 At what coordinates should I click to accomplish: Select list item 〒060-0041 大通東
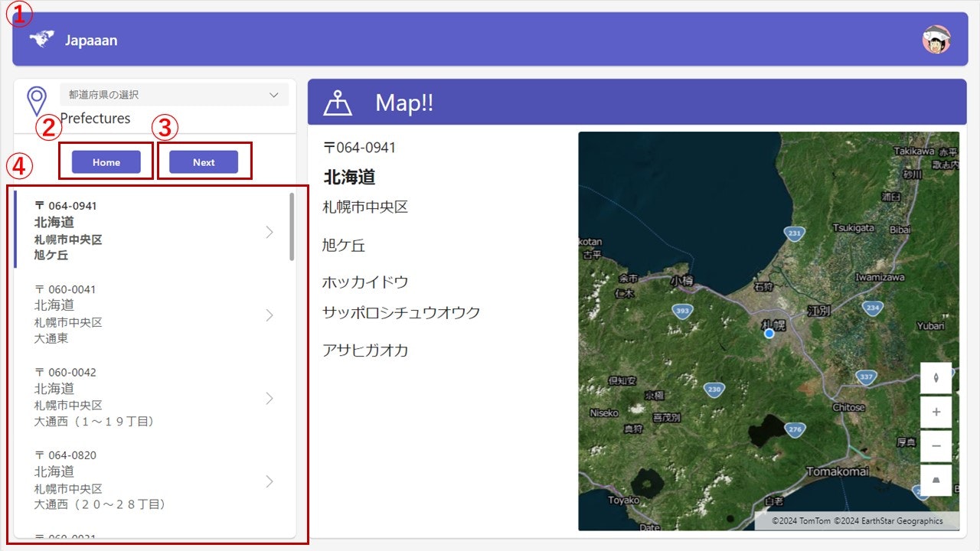click(151, 314)
